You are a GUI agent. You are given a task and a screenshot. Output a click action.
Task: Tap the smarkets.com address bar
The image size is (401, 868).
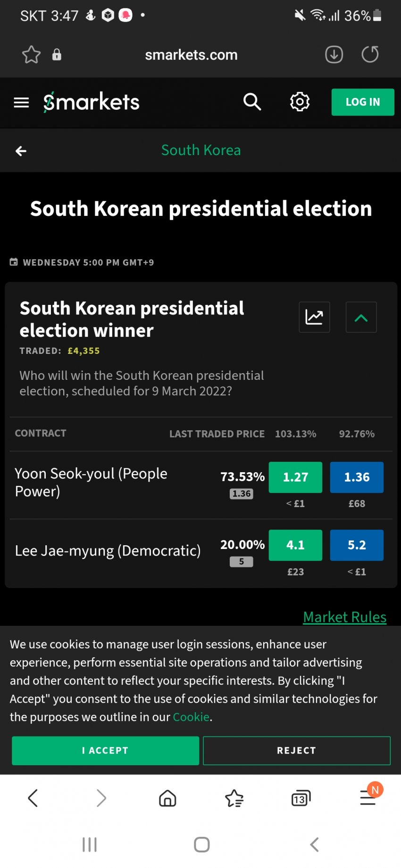(x=191, y=55)
